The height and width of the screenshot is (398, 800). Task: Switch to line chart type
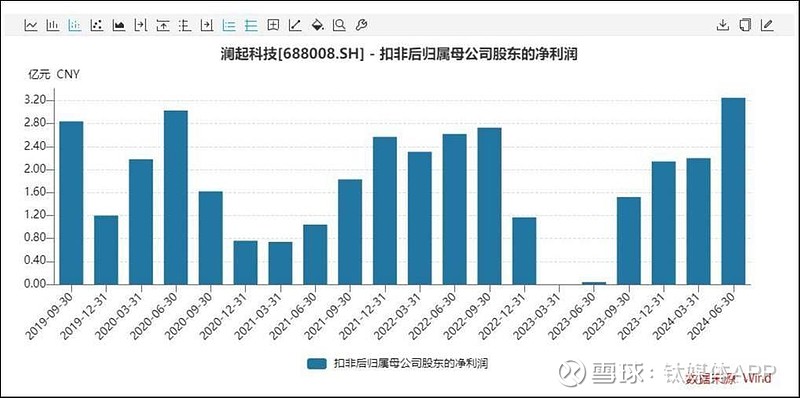pyautogui.click(x=31, y=25)
